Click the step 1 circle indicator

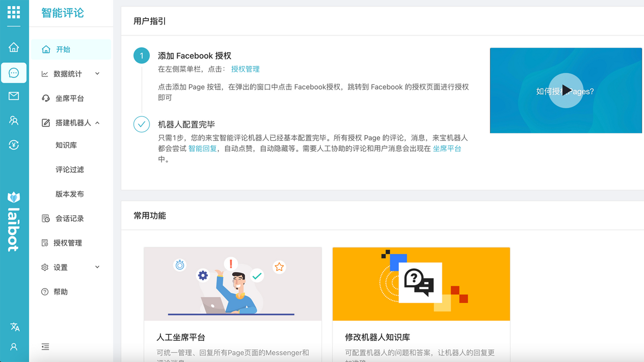pos(141,56)
